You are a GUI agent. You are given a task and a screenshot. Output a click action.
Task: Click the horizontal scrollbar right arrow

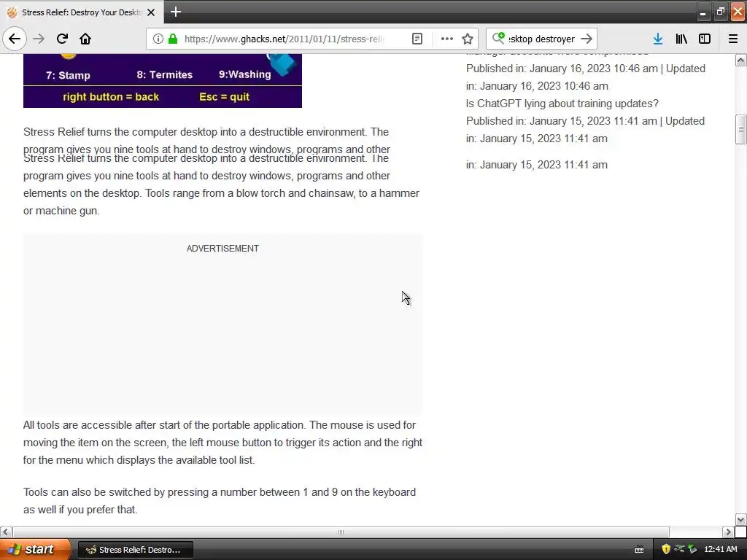tap(729, 532)
